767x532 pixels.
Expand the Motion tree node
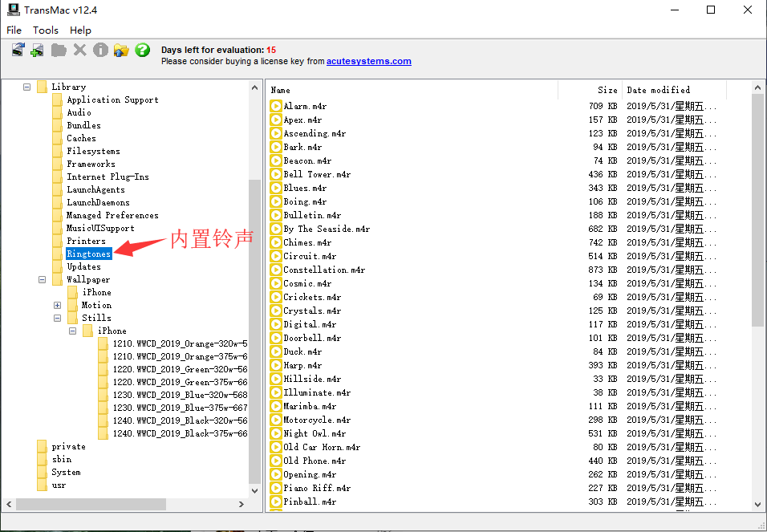pos(57,305)
